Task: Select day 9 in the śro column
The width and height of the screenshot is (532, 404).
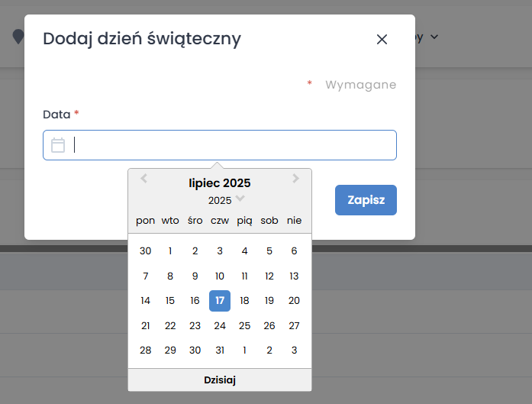Action: pyautogui.click(x=195, y=276)
